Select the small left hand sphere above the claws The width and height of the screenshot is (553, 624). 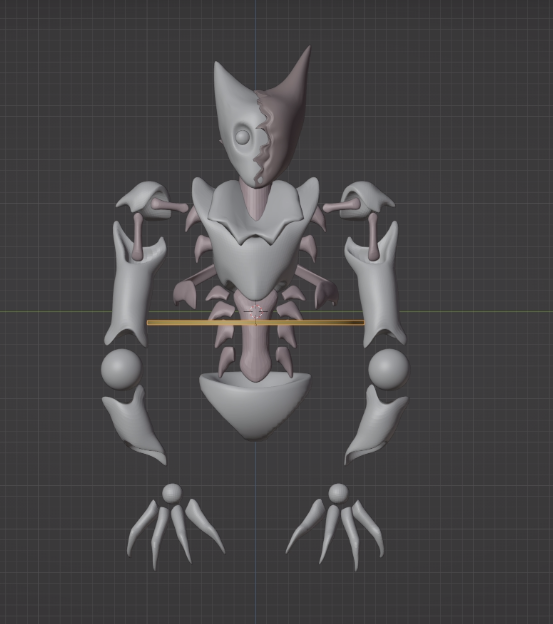point(172,493)
